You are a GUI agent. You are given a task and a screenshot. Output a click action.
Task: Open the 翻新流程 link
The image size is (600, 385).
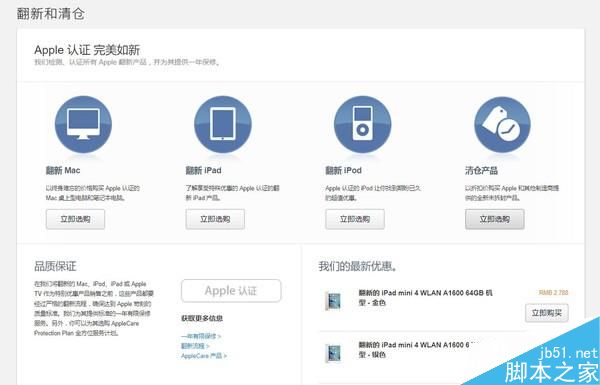[195, 346]
